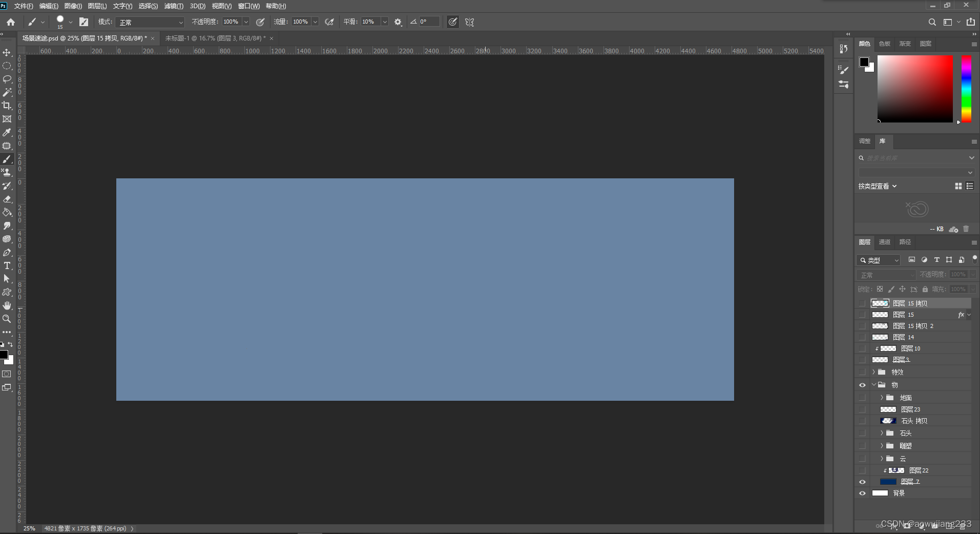
Task: Click the Home icon in options bar
Action: 11,22
